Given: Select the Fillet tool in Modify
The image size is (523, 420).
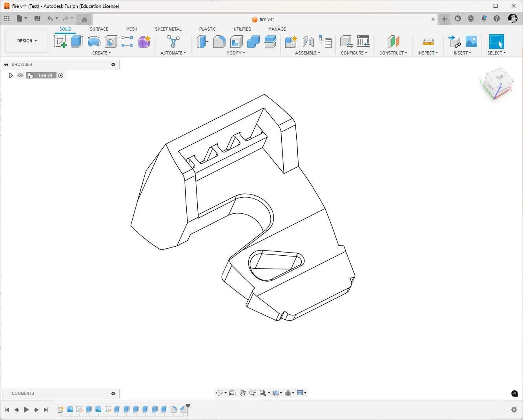Looking at the screenshot, I should coord(219,41).
